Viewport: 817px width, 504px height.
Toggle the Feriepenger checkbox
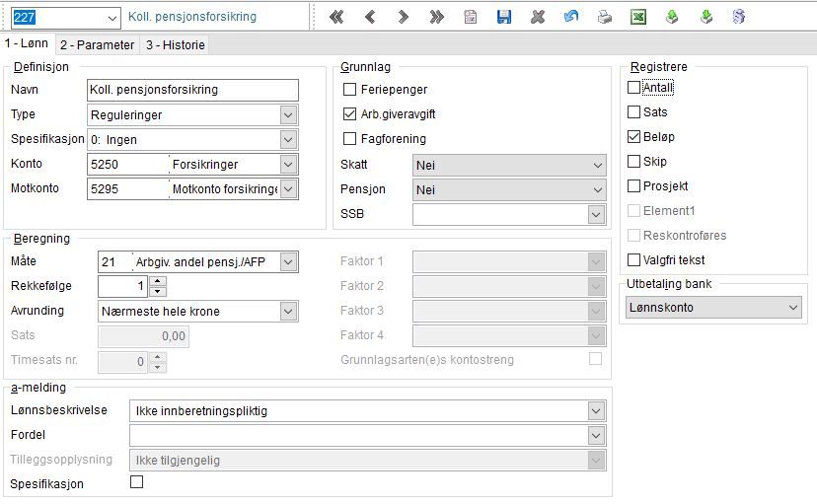click(349, 90)
